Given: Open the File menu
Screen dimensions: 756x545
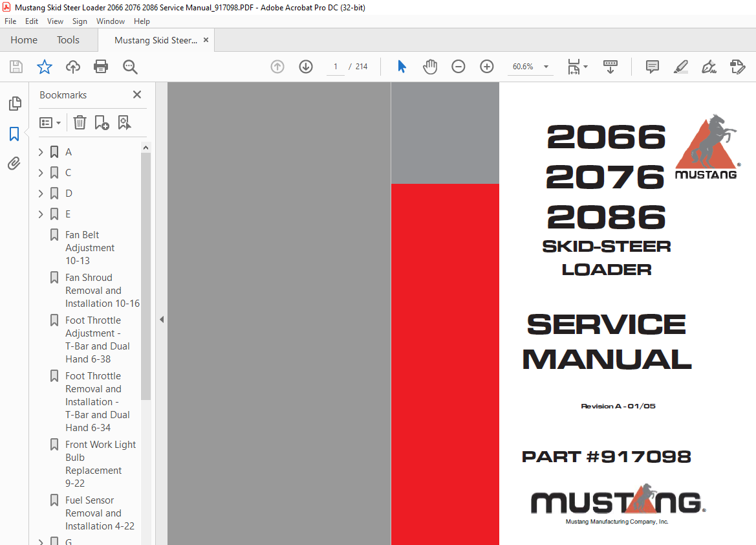Looking at the screenshot, I should [x=10, y=21].
